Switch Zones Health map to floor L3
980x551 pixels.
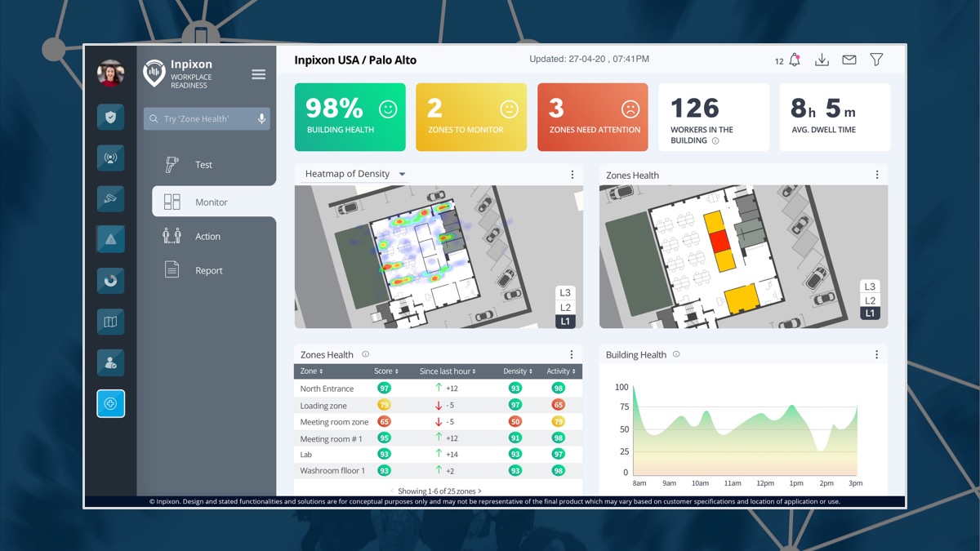point(870,287)
